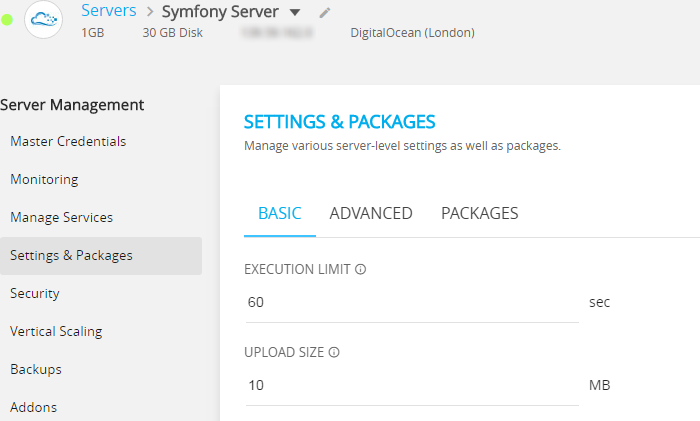Click the pencil icon to rename server

click(324, 13)
